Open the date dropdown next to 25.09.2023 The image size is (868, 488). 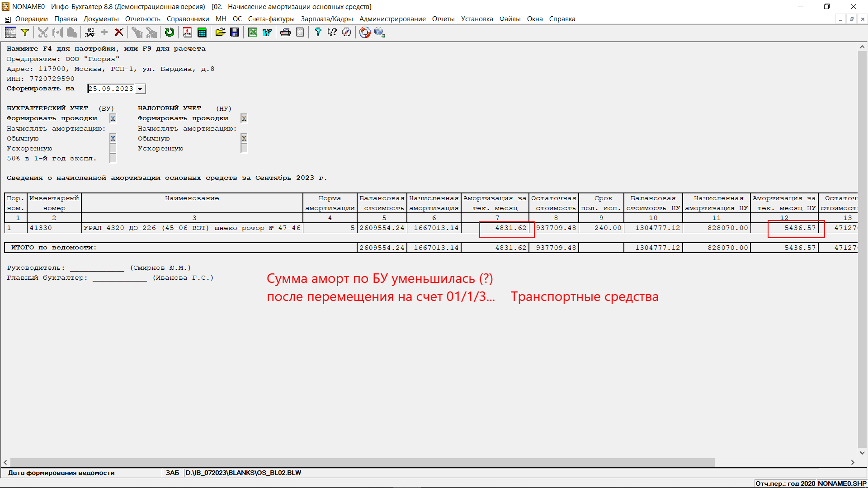click(140, 89)
